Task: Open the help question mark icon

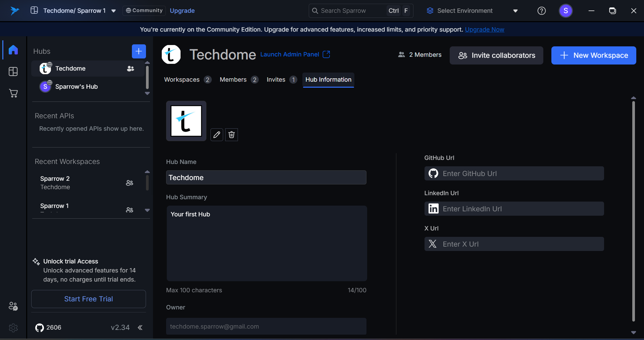Action: tap(541, 11)
